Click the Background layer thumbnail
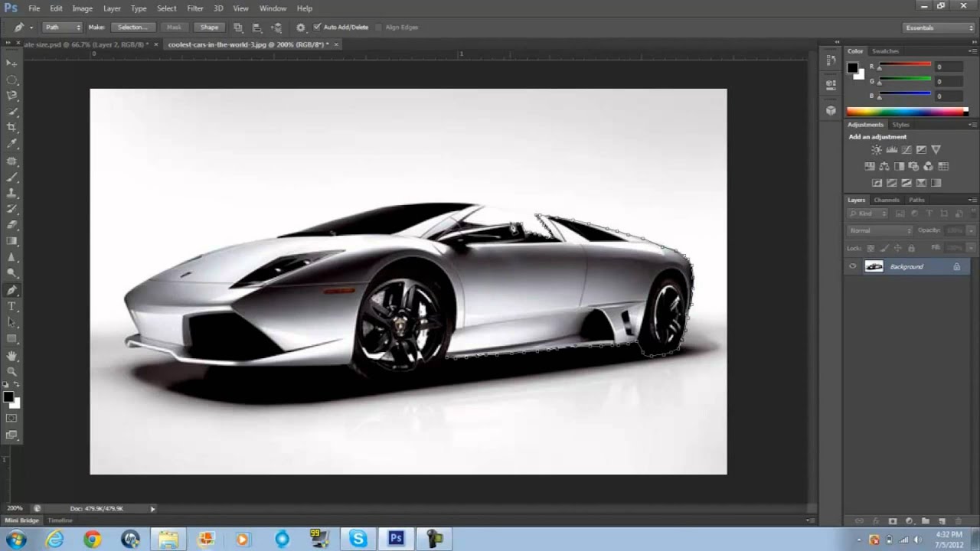Image resolution: width=980 pixels, height=551 pixels. click(874, 266)
